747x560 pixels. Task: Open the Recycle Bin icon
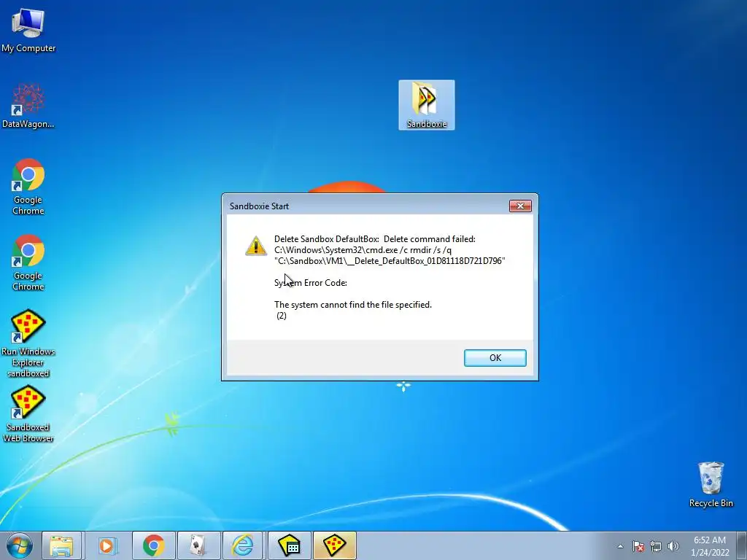[711, 484]
